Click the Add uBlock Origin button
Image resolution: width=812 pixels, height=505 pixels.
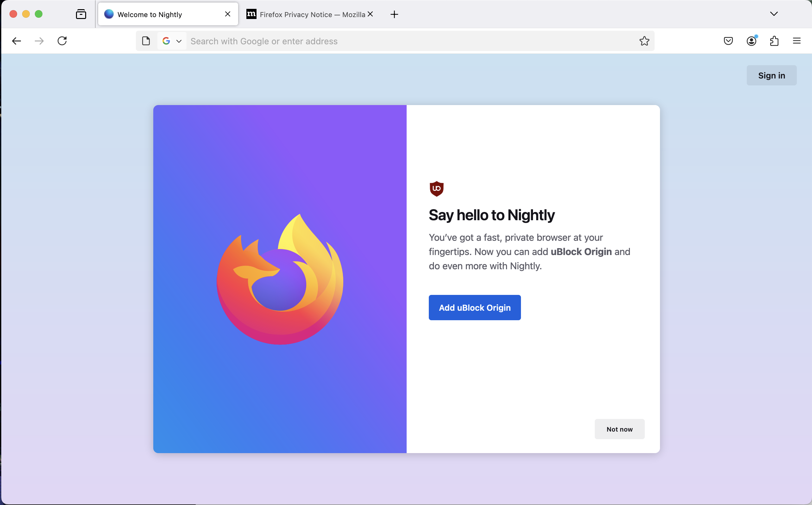474,307
